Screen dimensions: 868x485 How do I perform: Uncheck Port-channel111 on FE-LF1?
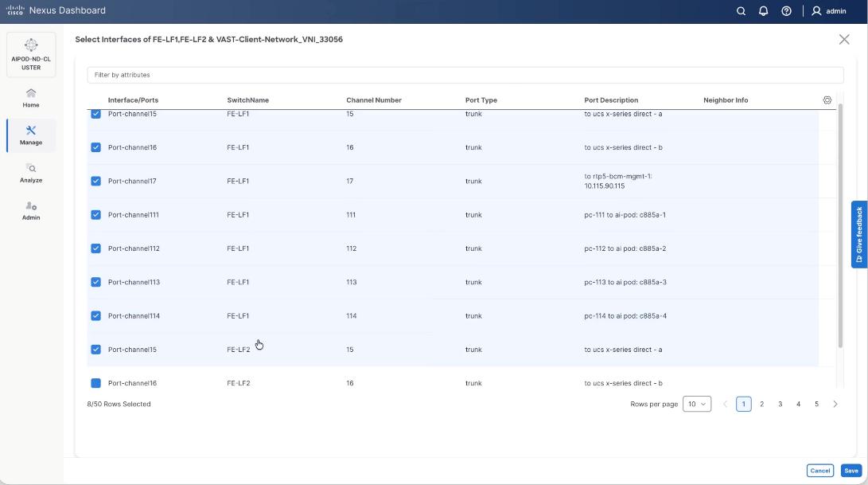[95, 214]
